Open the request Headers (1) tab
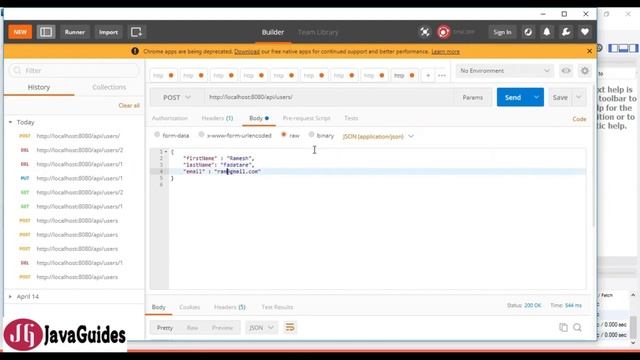Image resolution: width=640 pixels, height=360 pixels. point(217,118)
